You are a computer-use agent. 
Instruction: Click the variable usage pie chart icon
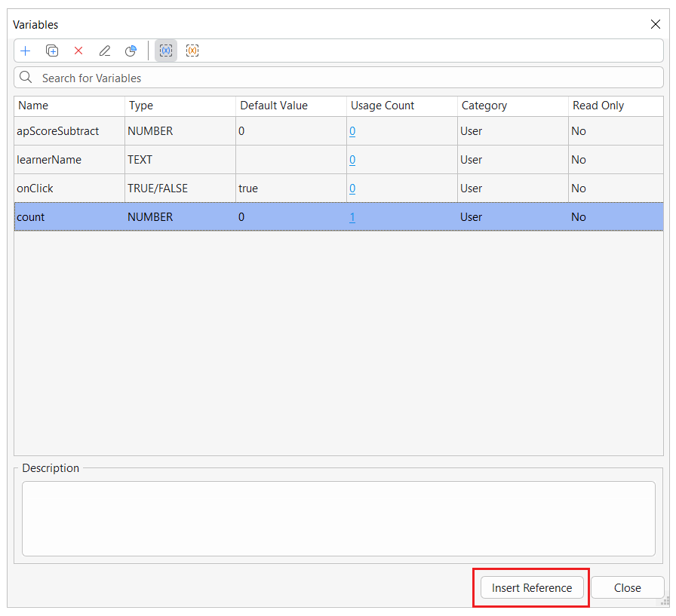click(131, 51)
